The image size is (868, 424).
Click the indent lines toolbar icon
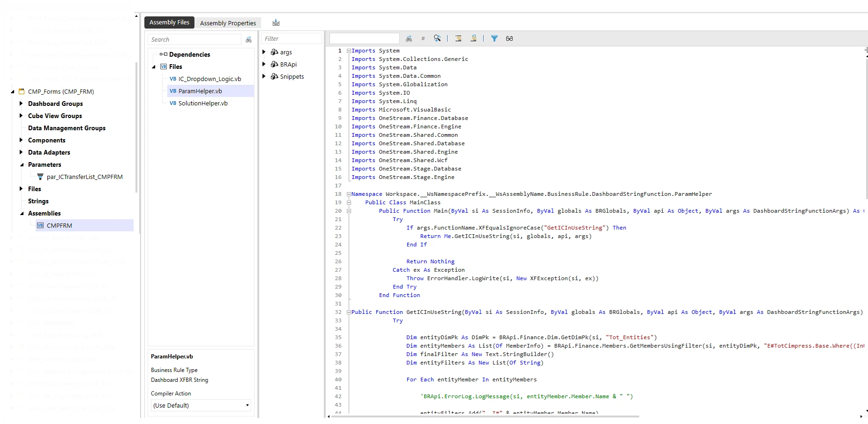pos(458,38)
